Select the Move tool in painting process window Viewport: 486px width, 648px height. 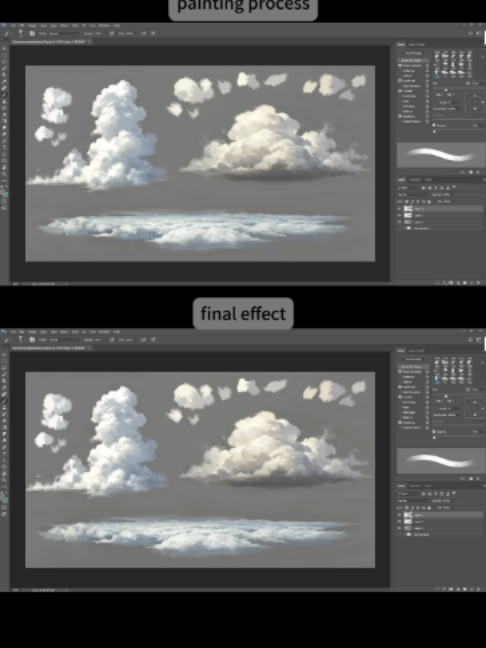click(x=4, y=49)
